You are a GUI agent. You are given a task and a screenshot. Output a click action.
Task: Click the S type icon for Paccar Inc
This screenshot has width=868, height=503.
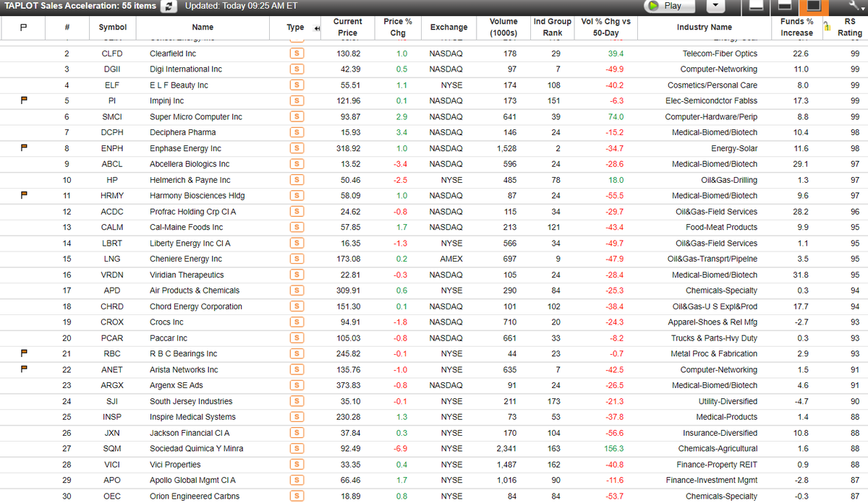coord(295,338)
